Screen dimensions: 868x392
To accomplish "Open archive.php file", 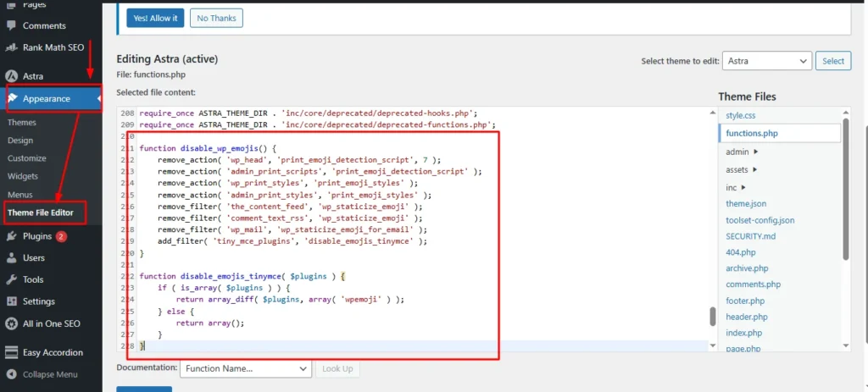I will (x=748, y=268).
